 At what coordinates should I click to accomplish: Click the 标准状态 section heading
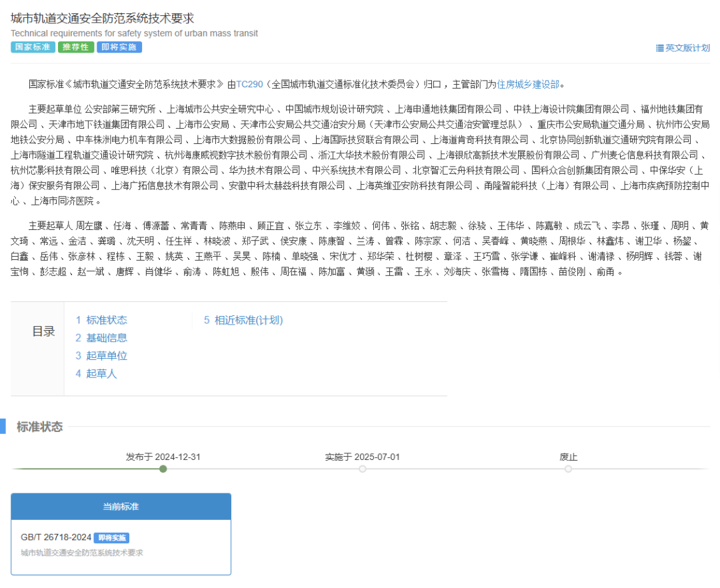(x=39, y=427)
